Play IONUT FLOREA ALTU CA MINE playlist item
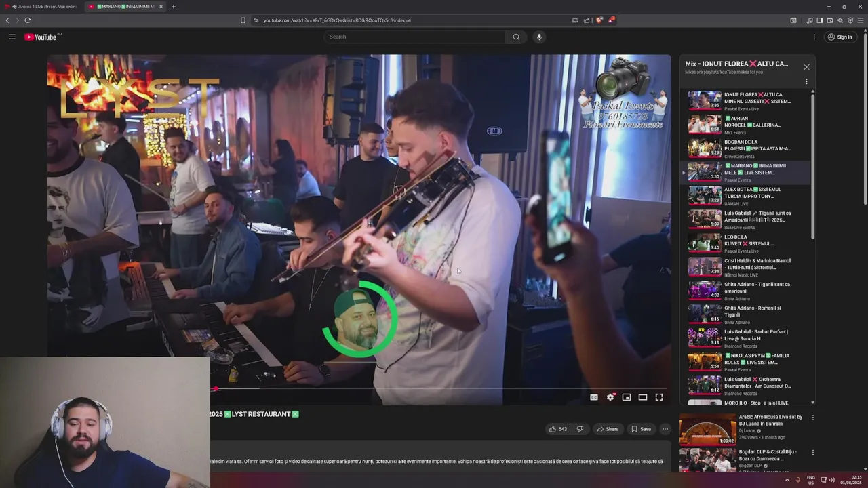868x488 pixels. click(746, 101)
